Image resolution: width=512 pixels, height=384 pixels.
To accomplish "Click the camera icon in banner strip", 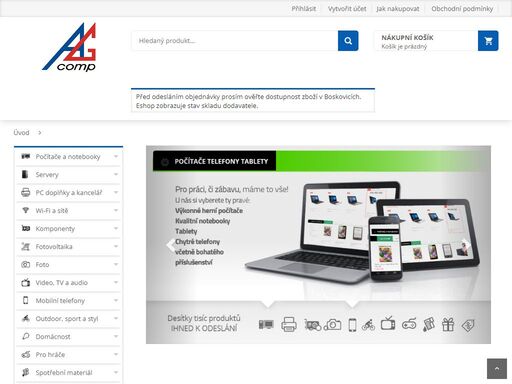I will [x=333, y=324].
